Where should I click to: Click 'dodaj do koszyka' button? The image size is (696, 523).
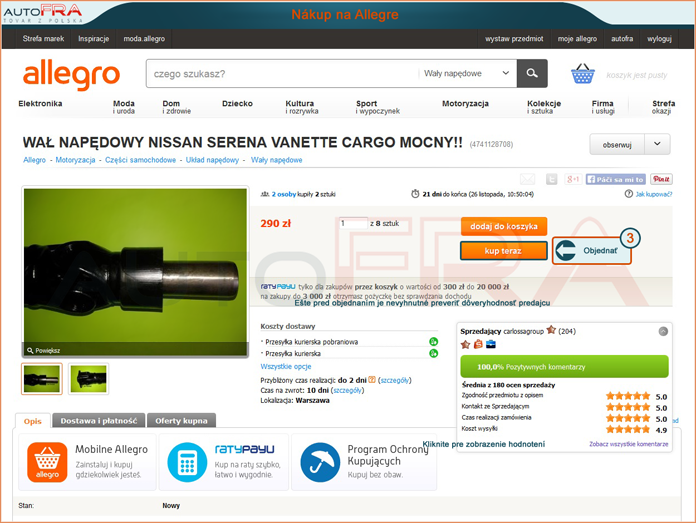pos(504,226)
